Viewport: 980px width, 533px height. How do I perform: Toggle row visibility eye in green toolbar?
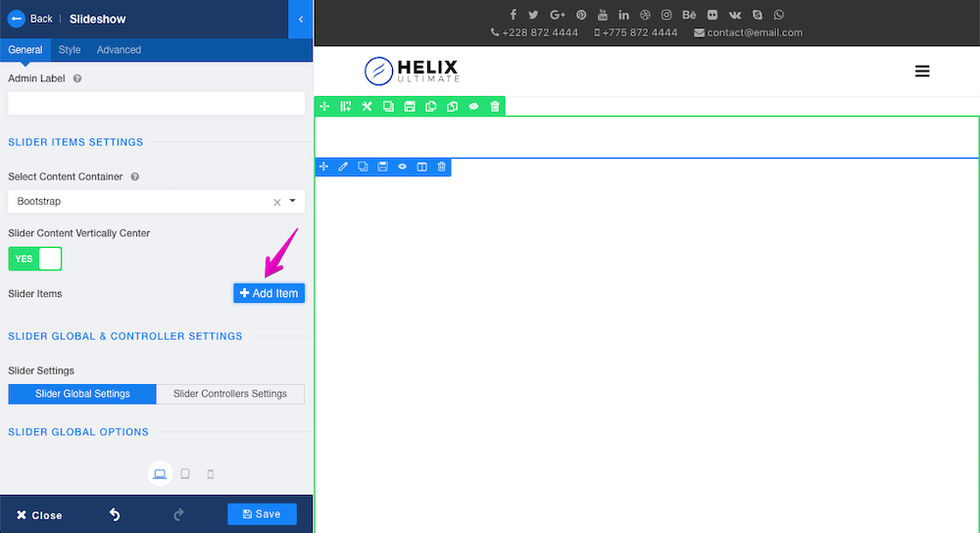click(473, 107)
